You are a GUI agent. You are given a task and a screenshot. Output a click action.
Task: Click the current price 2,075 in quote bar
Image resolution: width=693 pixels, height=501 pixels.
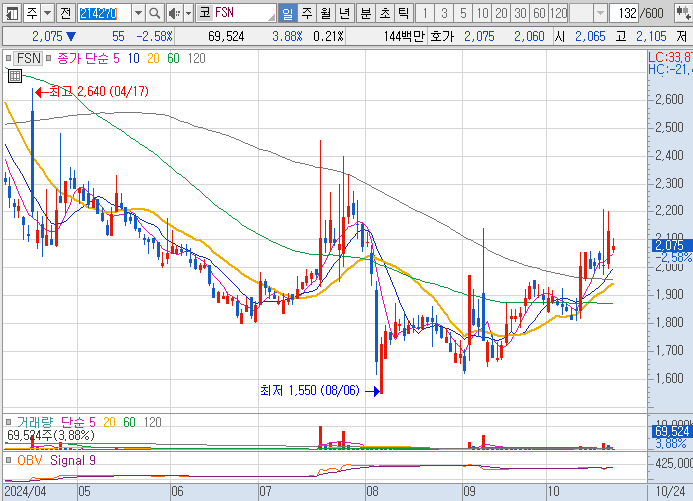(x=47, y=36)
